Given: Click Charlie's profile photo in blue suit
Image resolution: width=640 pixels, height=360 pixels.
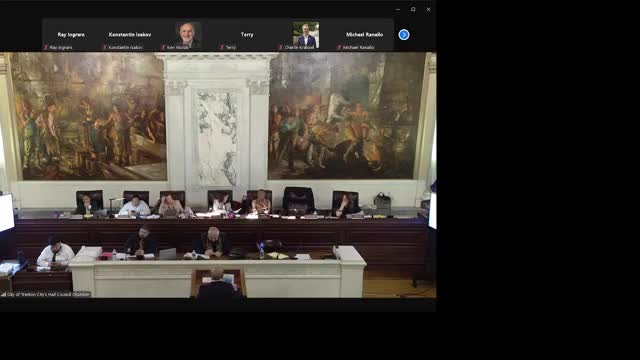Looking at the screenshot, I should pos(306,35).
